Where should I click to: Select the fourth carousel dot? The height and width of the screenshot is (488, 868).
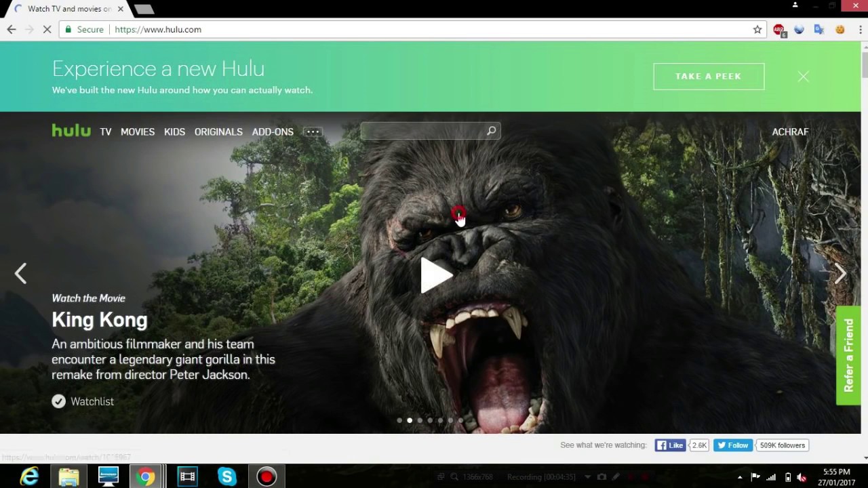tap(430, 420)
